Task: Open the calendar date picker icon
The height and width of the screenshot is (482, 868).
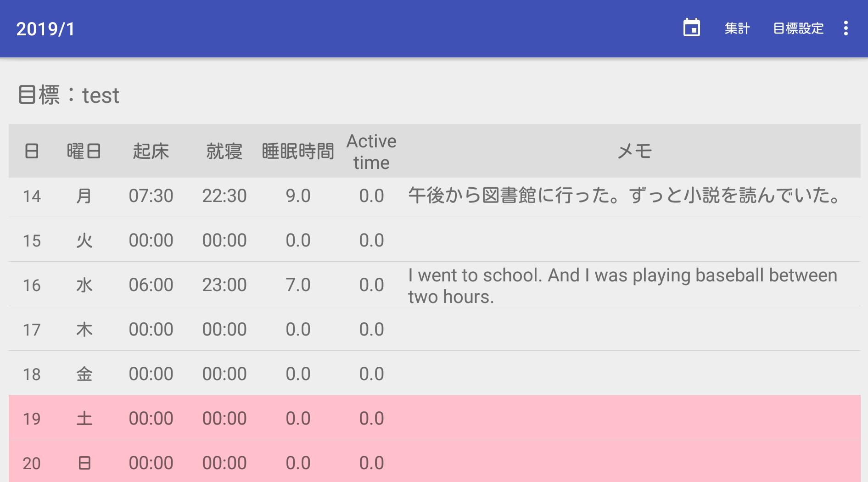Action: coord(691,28)
